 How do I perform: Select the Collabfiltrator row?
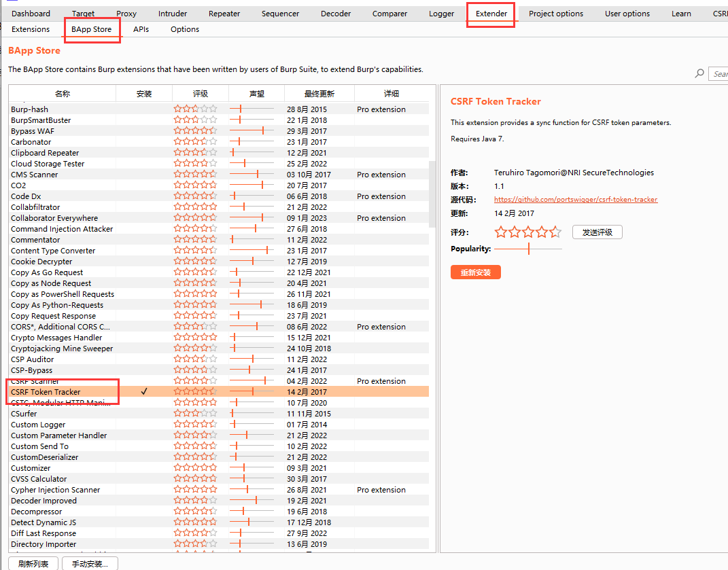click(x=219, y=207)
